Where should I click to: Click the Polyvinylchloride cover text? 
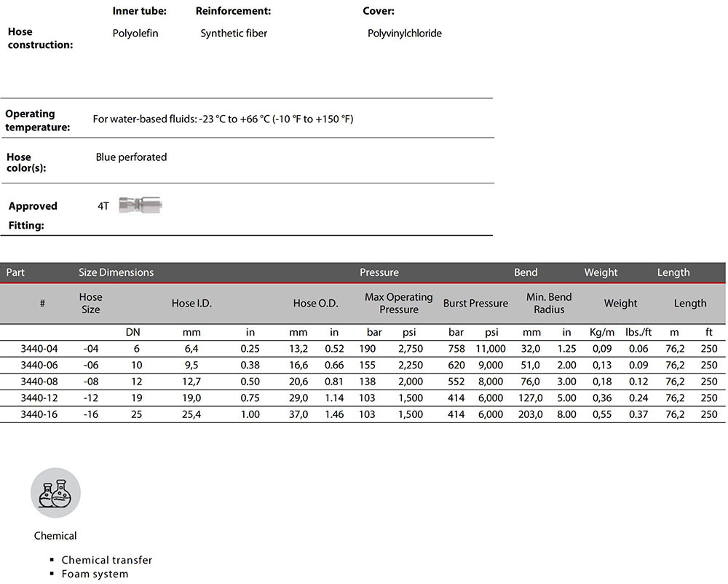click(x=405, y=33)
